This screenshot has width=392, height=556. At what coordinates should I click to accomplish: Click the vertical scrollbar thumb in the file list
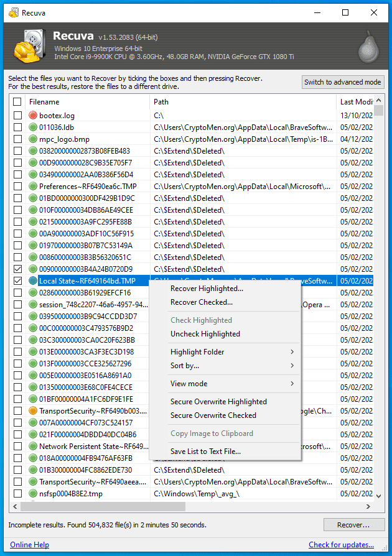click(378, 110)
